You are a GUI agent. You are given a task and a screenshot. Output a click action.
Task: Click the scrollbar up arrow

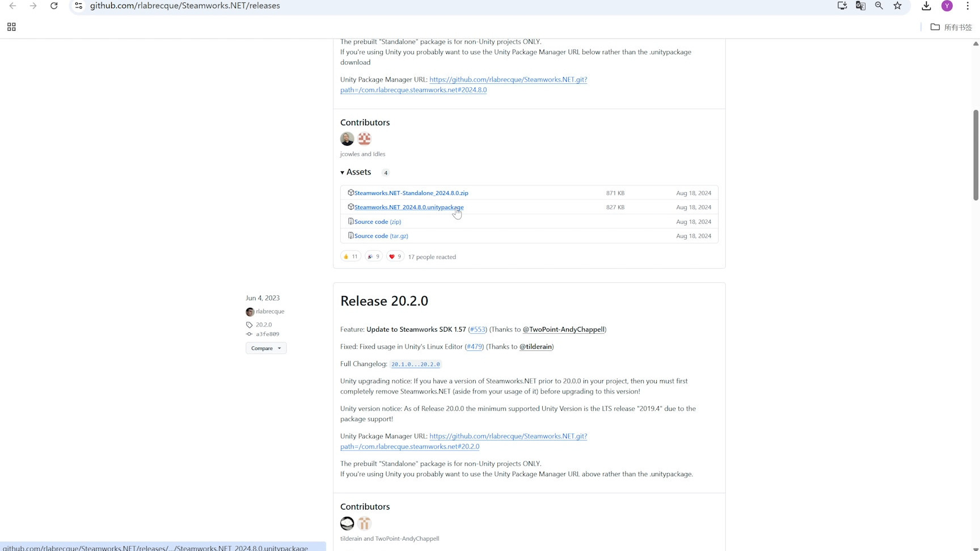point(976,44)
